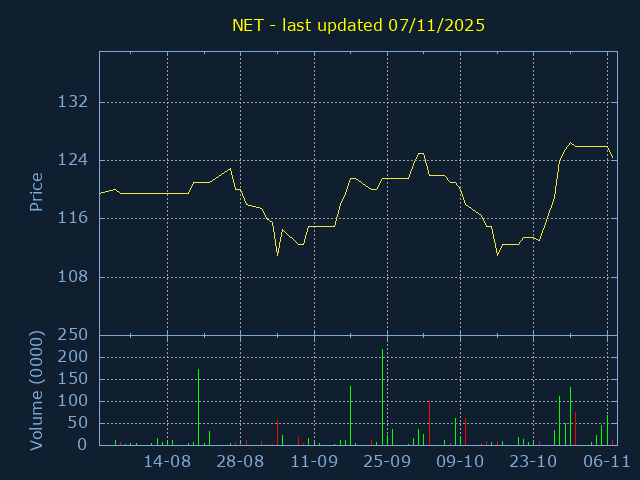This screenshot has height=480, width=640.
Task: Click the 23-10 date label
Action: pyautogui.click(x=533, y=462)
